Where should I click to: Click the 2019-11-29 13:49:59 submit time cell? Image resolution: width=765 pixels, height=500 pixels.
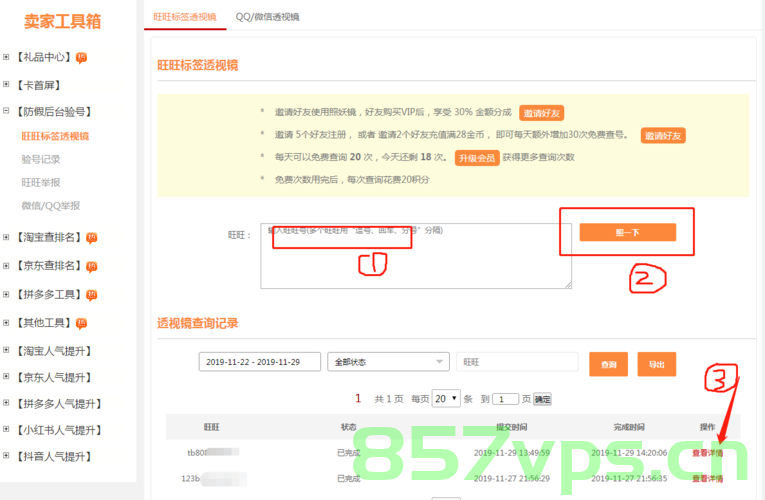pyautogui.click(x=511, y=453)
